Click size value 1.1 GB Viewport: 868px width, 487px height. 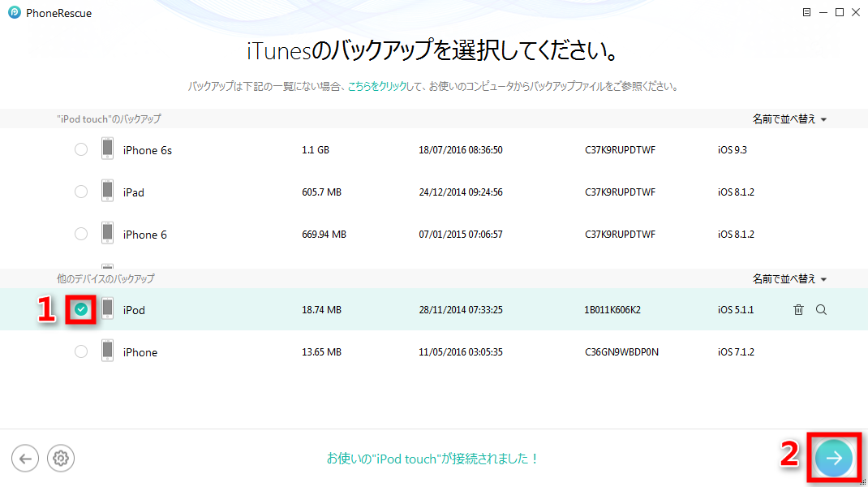click(x=316, y=149)
